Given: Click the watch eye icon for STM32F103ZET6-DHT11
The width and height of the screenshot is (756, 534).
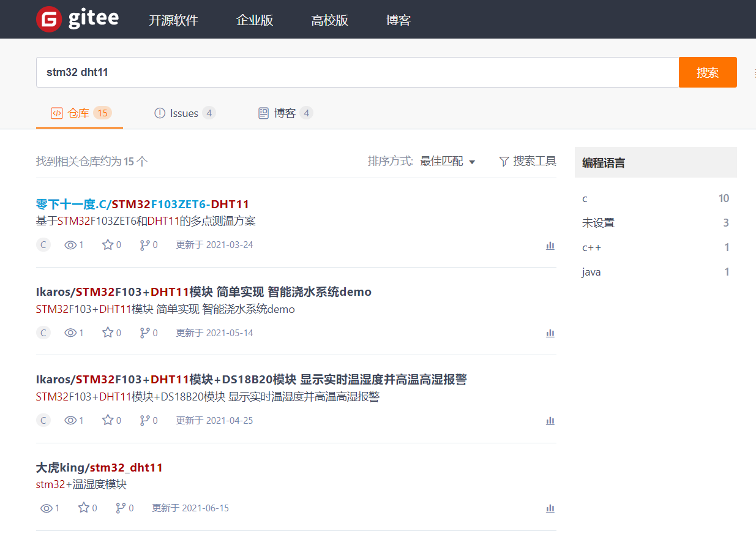Looking at the screenshot, I should pos(70,245).
